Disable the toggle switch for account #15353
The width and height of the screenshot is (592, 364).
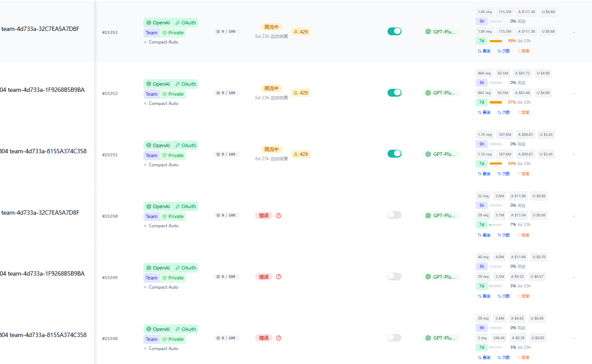coord(395,31)
